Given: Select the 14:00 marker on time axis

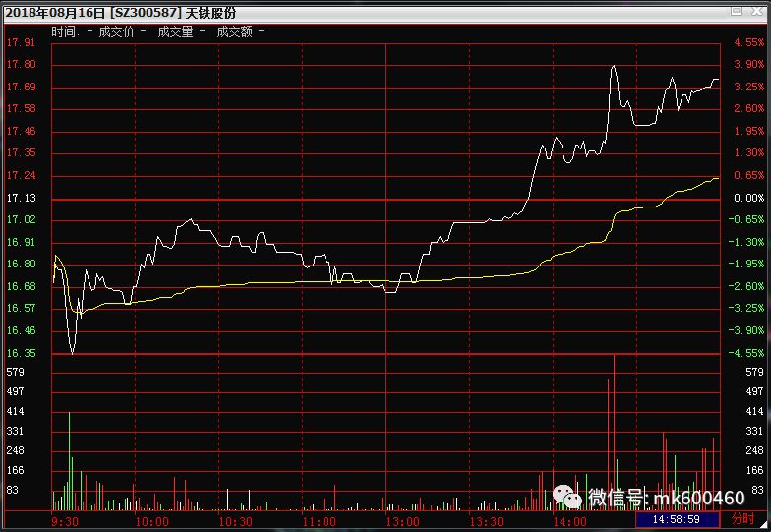Looking at the screenshot, I should (x=570, y=521).
